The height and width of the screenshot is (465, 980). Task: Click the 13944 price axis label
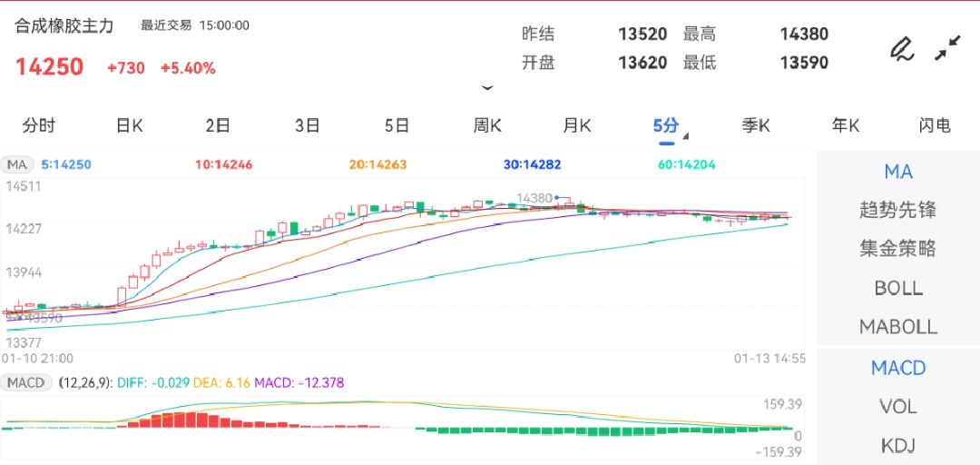pyautogui.click(x=23, y=272)
